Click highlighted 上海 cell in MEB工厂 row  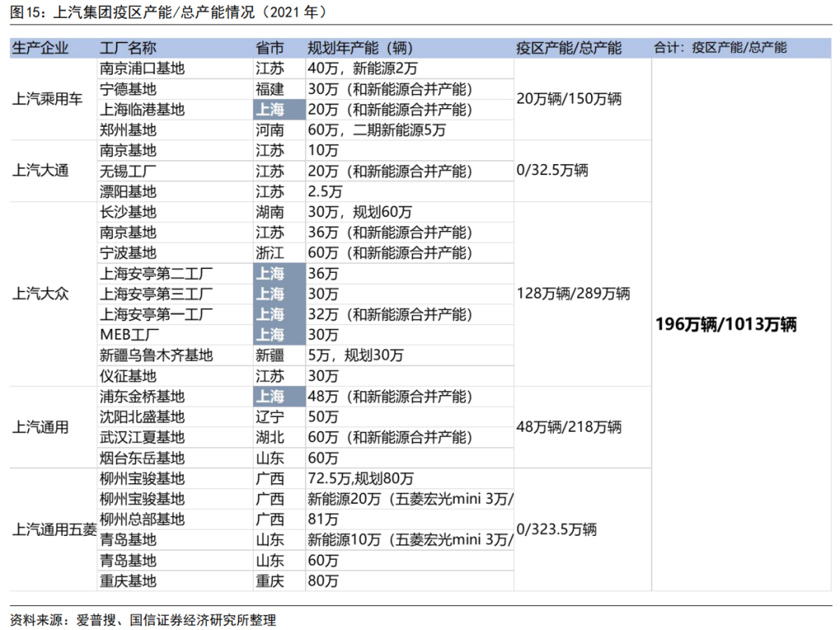pos(279,334)
